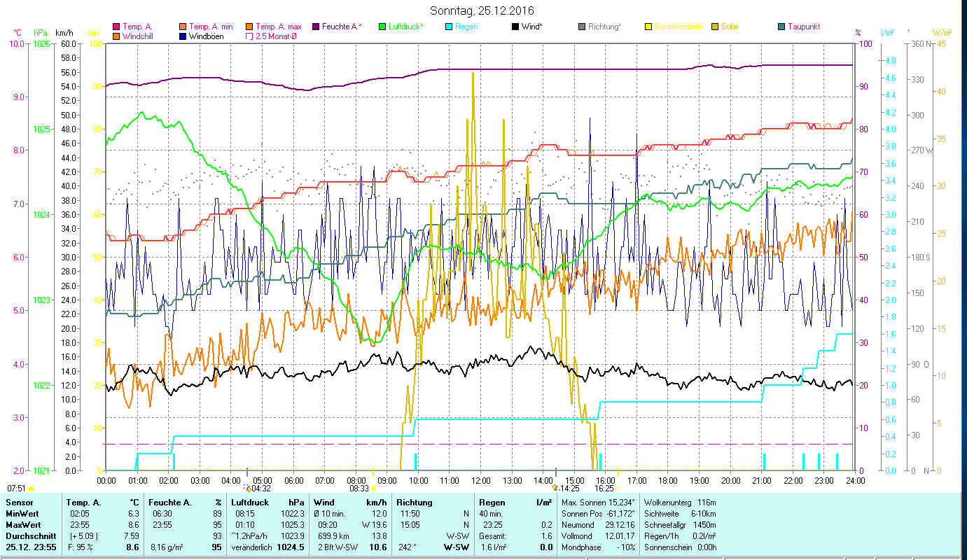Click the blue Windböen legend square
Screen dimensions: 967x560
tap(183, 36)
